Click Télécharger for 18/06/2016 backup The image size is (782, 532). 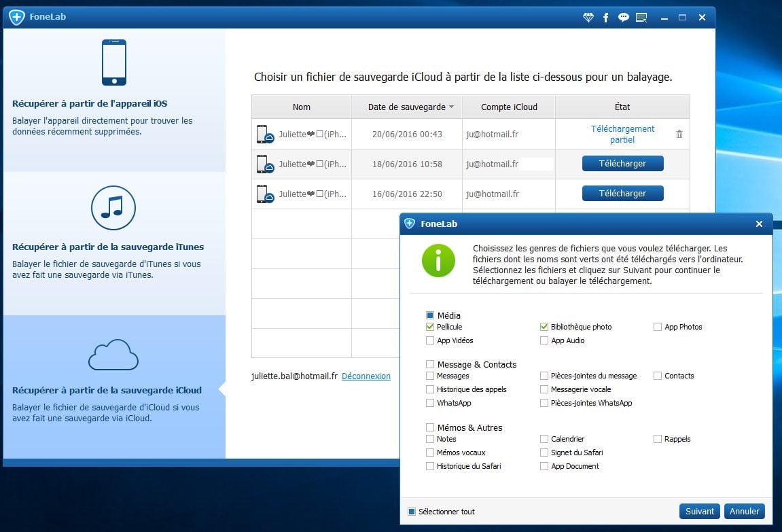[x=622, y=164]
